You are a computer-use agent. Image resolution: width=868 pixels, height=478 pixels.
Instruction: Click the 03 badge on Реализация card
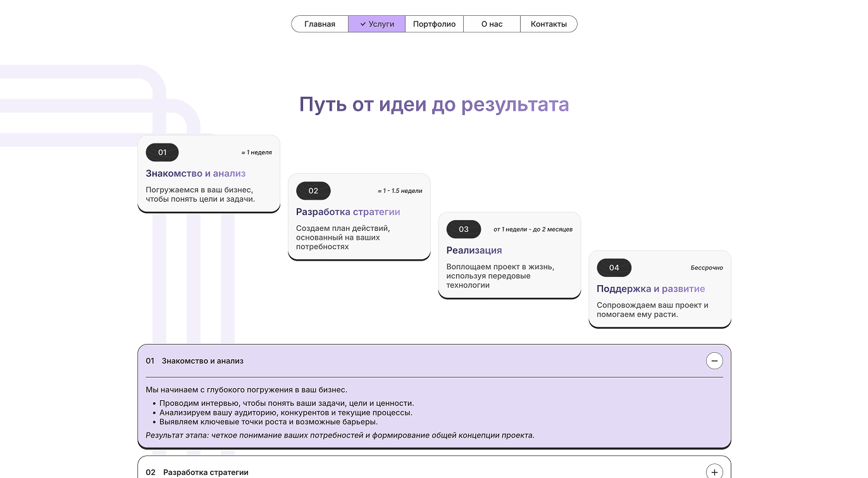pos(464,229)
